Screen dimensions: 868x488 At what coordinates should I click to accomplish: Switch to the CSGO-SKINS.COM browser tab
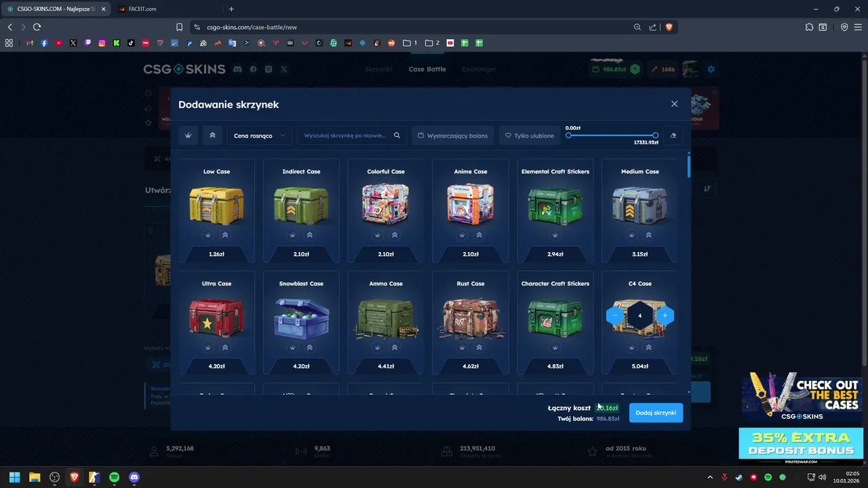coord(56,9)
